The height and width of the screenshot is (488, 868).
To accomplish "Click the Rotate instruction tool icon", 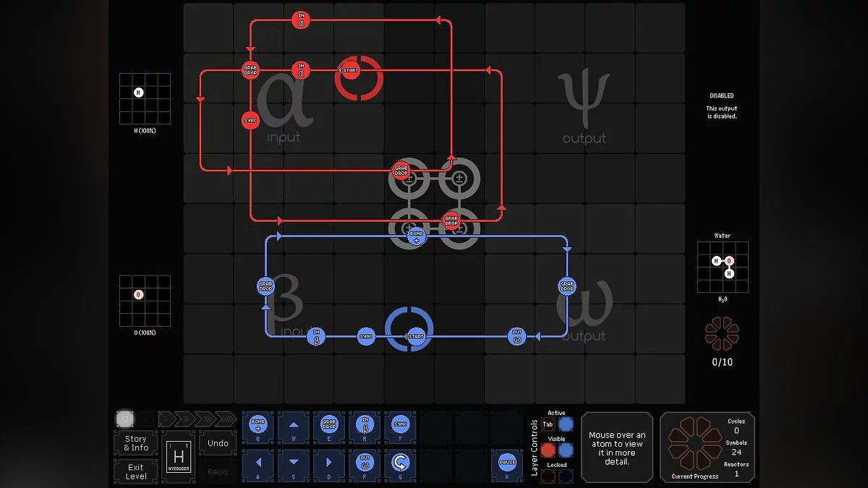I will [x=400, y=463].
